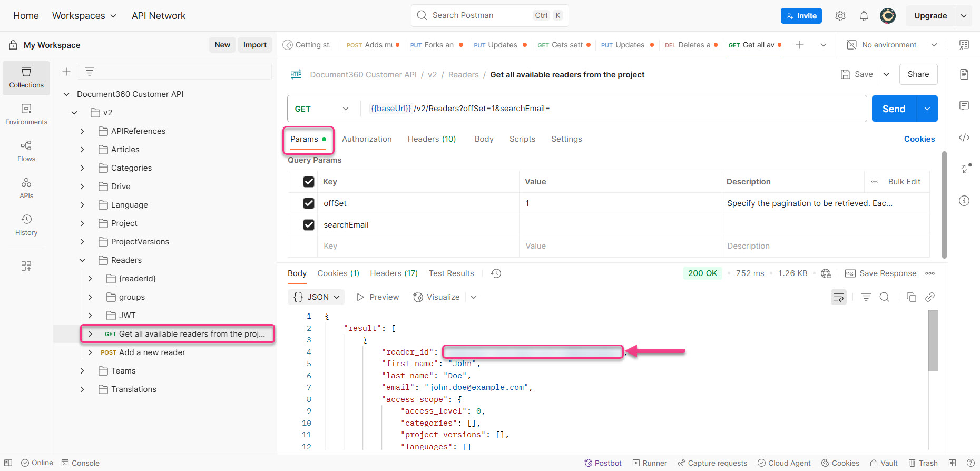This screenshot has height=471, width=980.
Task: Open the tab overflow dropdown chevron
Action: pos(824,45)
